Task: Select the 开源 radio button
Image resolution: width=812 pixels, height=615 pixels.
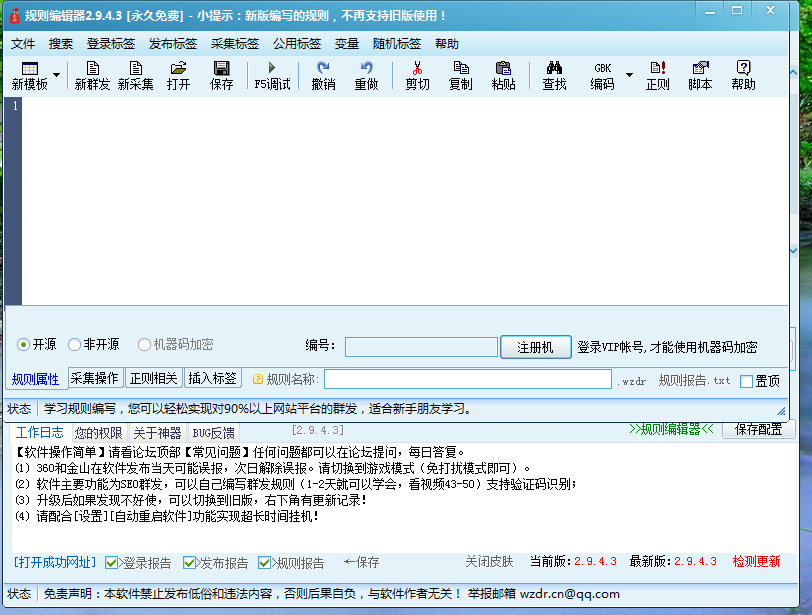Action: [21, 346]
